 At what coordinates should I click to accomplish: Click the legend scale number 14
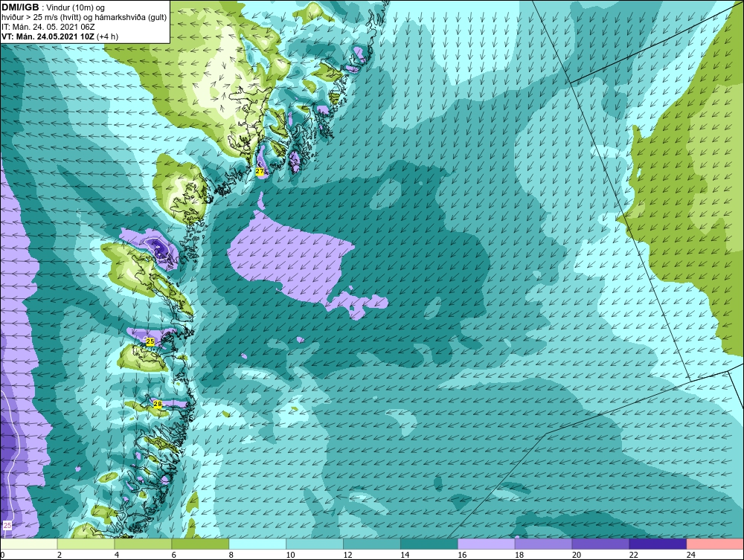point(405,555)
